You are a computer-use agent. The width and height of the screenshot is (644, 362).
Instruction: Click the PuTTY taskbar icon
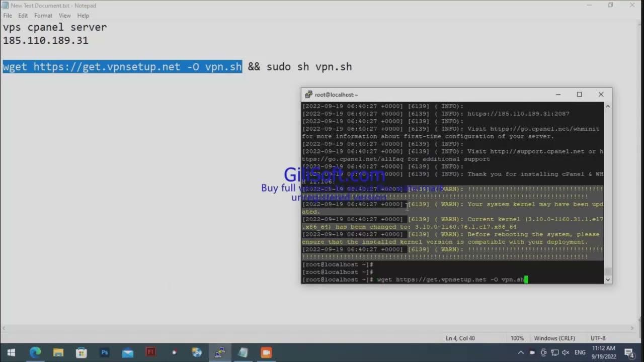coord(220,352)
